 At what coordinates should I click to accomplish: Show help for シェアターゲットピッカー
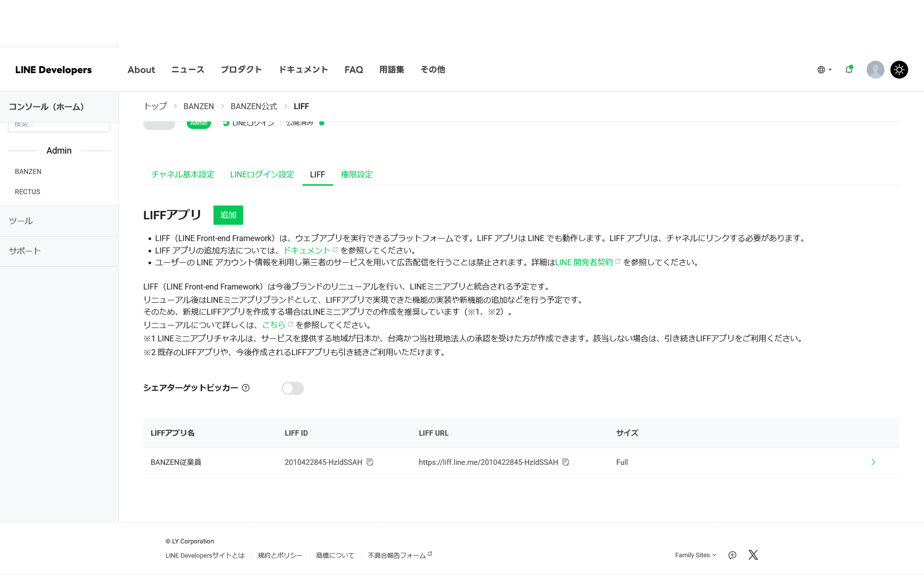tap(246, 388)
